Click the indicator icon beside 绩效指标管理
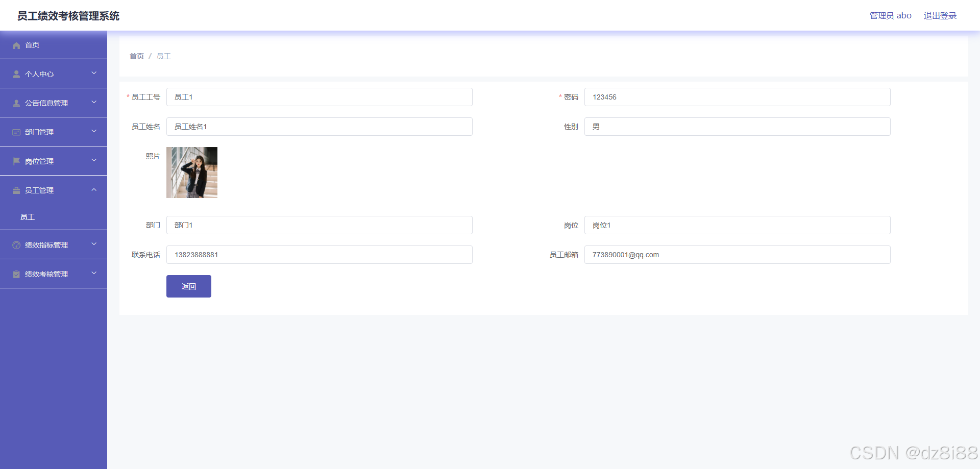This screenshot has height=469, width=980. [x=16, y=244]
